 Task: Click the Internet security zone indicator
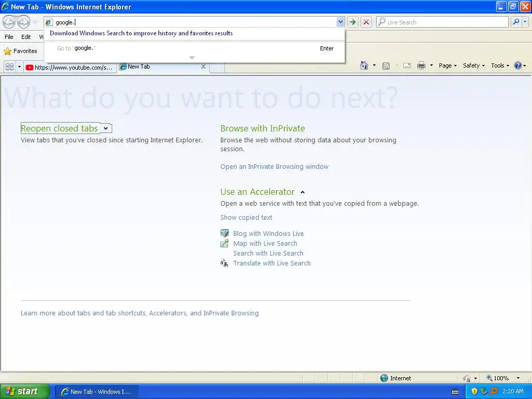[395, 378]
